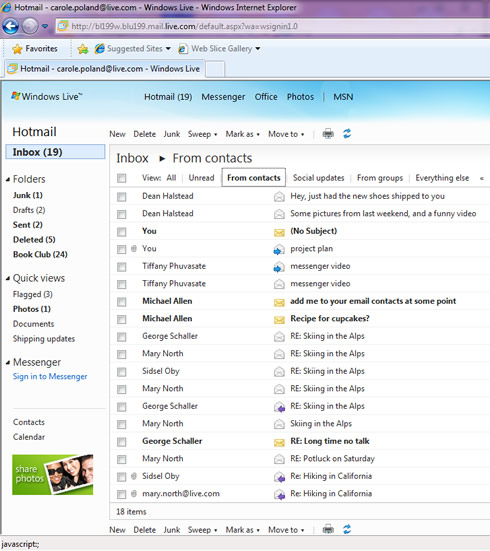
Task: Tick checkbox for George Schaller Long time no talk
Action: [122, 442]
